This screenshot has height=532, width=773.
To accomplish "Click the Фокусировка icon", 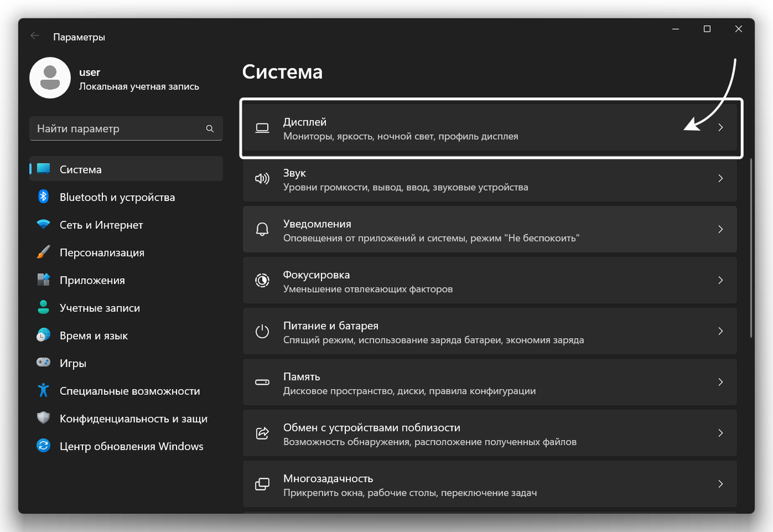I will [x=262, y=280].
